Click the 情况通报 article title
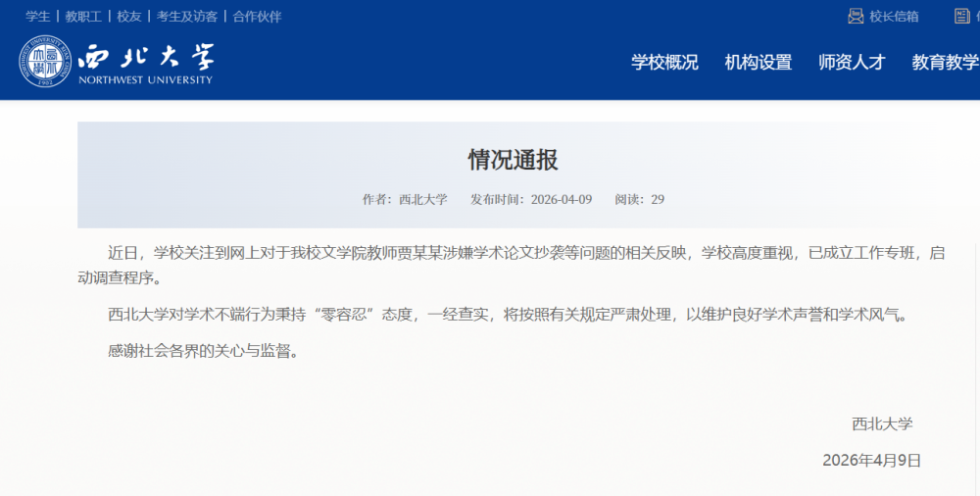 click(513, 160)
